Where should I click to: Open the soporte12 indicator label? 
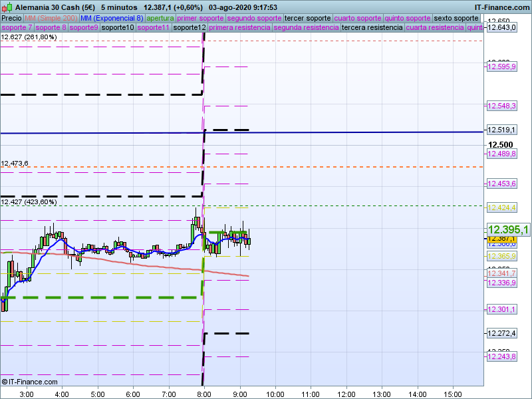(189, 28)
